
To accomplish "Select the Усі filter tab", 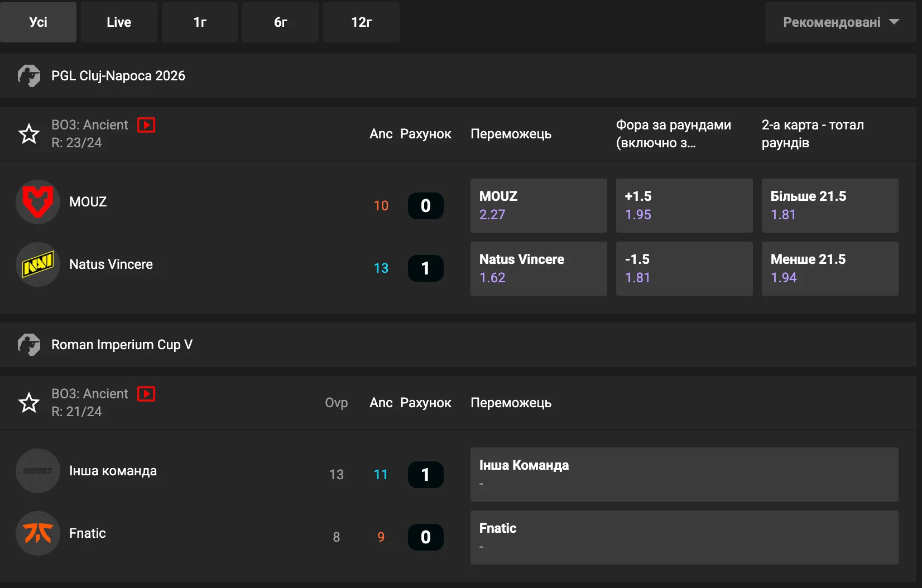I will pyautogui.click(x=38, y=22).
